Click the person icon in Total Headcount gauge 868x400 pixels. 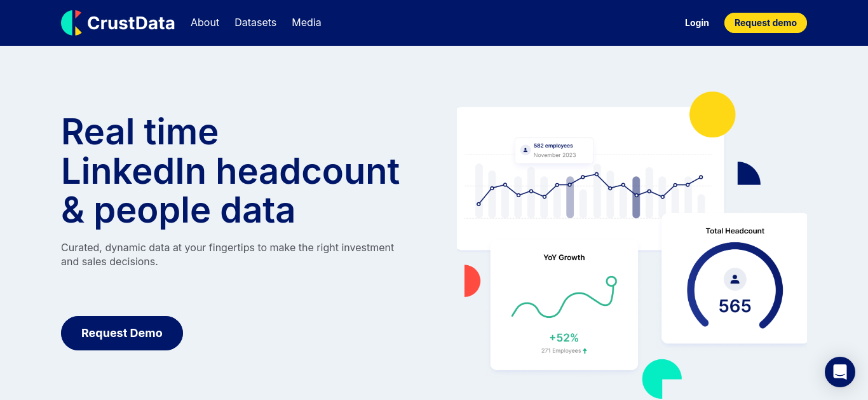point(735,279)
